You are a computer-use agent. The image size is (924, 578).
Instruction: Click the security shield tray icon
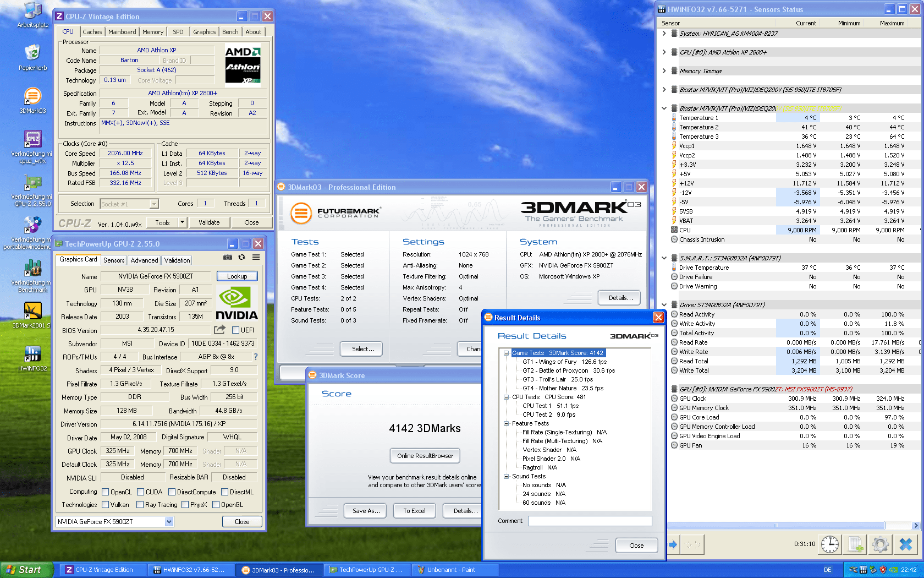point(883,570)
